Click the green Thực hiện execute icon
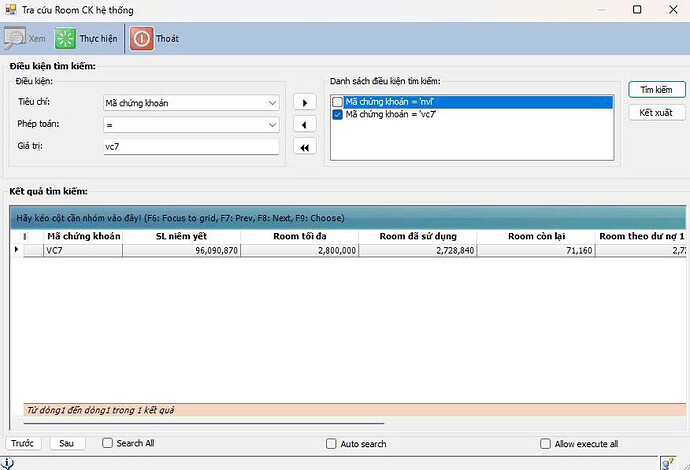The width and height of the screenshot is (690, 470). [x=65, y=39]
